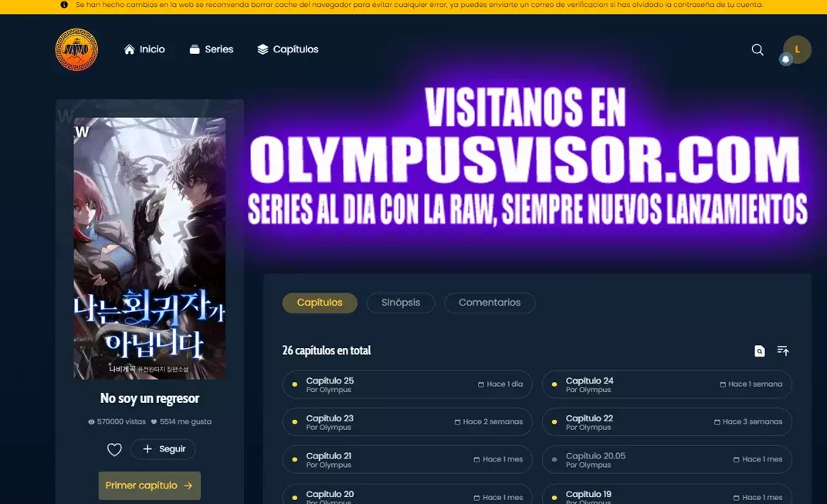Switch to the Sinópsis tab
This screenshot has height=504, width=827.
click(401, 303)
